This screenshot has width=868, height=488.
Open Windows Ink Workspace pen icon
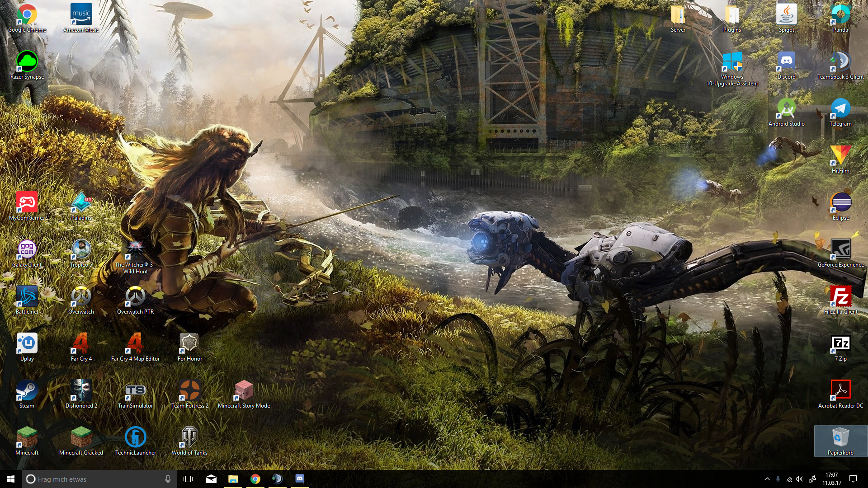click(x=812, y=479)
